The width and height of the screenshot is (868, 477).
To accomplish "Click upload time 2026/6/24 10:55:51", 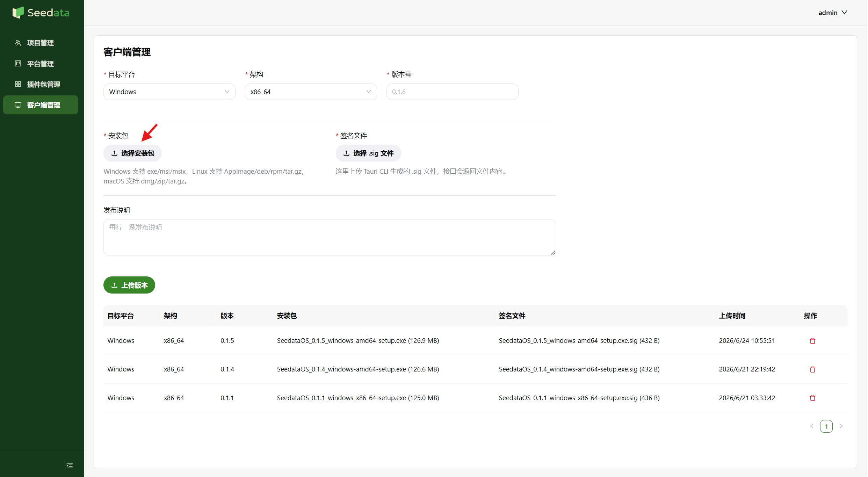I will point(747,340).
